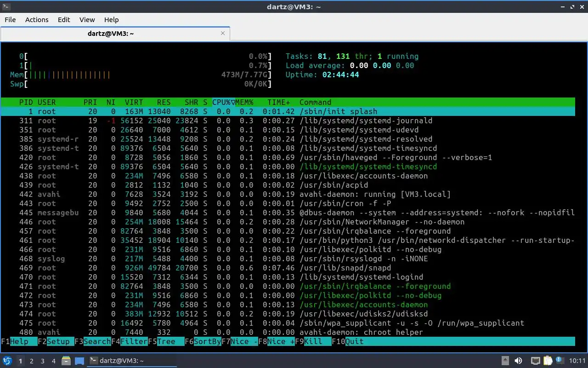Open the update notifier tray icon

[560, 361]
